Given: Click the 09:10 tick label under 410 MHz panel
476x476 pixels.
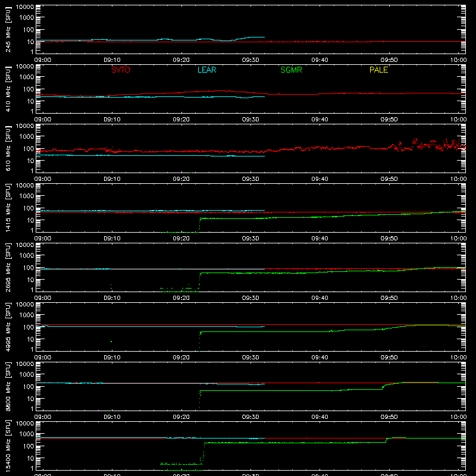Looking at the screenshot, I should pos(112,120).
